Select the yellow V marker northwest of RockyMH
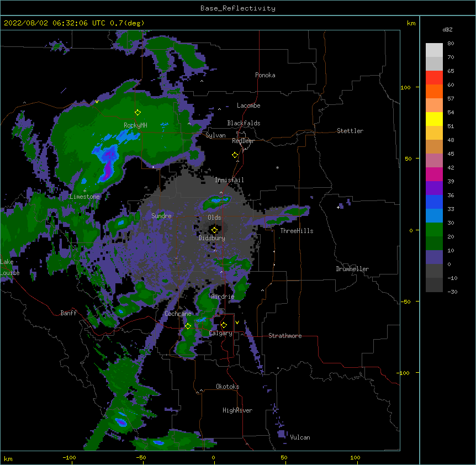The height and width of the screenshot is (465, 476). [97, 102]
